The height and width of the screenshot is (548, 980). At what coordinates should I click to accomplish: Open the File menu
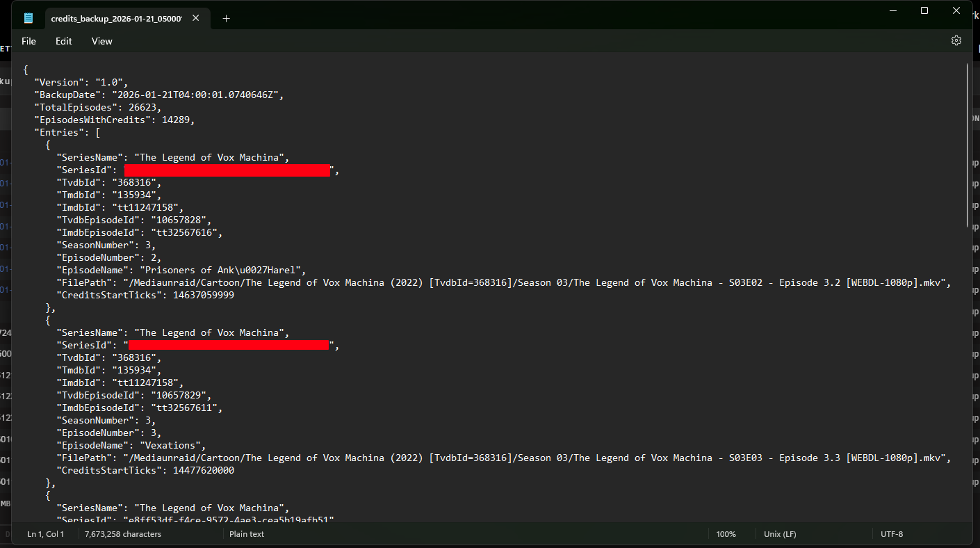28,41
